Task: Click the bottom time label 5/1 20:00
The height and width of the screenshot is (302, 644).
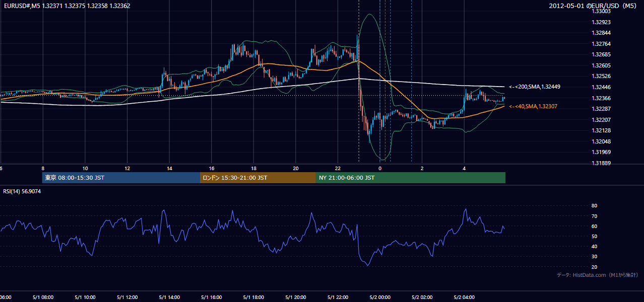Action: pos(296,297)
